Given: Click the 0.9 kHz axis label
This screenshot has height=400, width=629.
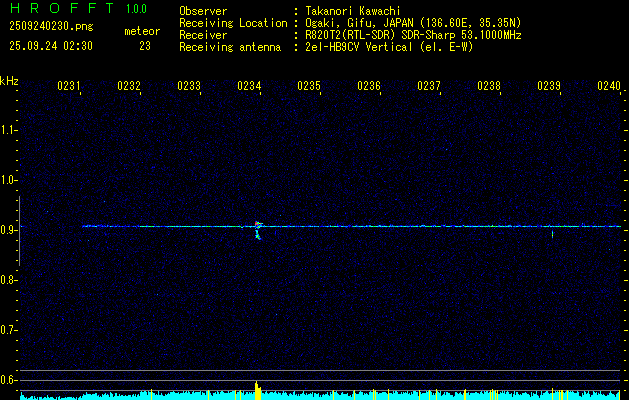Looking at the screenshot, I should pos(8,230).
